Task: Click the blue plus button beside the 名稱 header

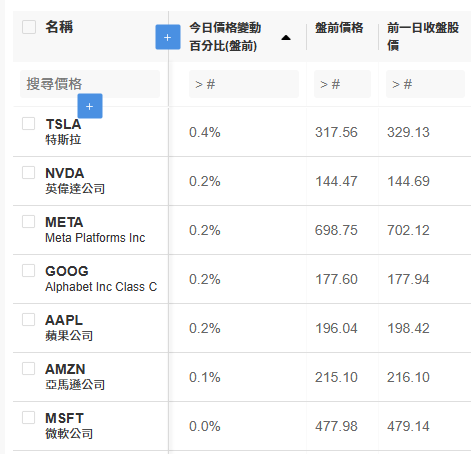Action: [x=168, y=37]
